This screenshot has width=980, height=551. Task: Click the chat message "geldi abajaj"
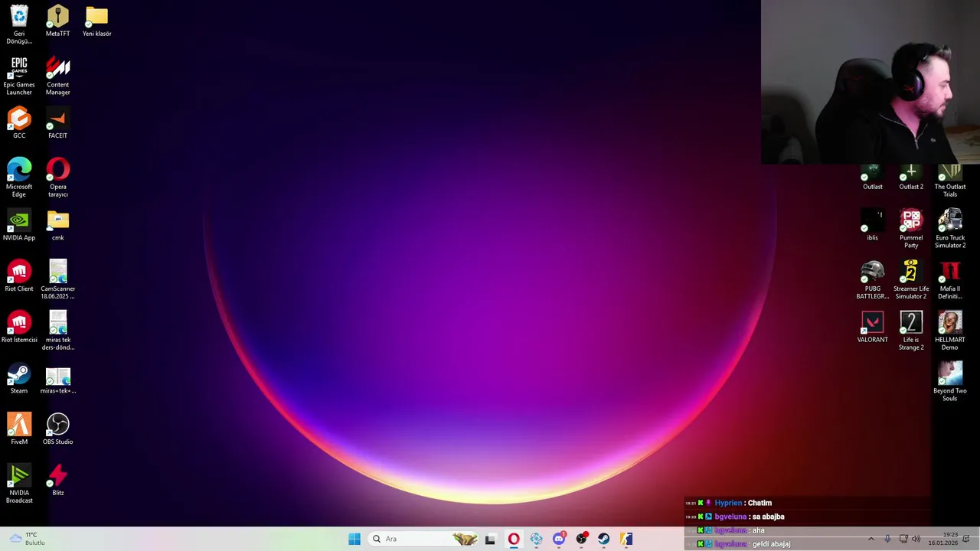tap(771, 544)
